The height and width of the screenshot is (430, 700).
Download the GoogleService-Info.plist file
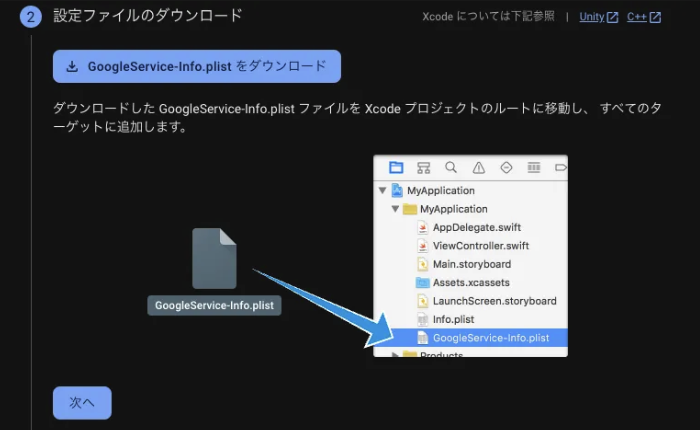tap(197, 66)
